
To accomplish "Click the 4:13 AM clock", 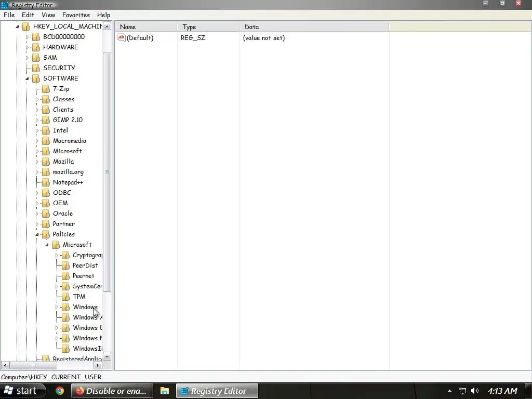I will (x=502, y=391).
